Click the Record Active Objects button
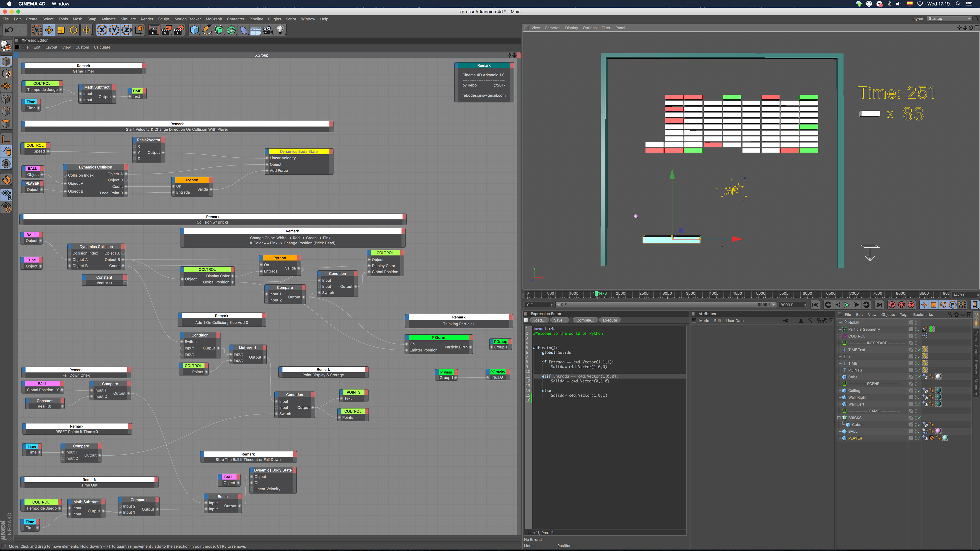This screenshot has height=551, width=980. tap(892, 305)
